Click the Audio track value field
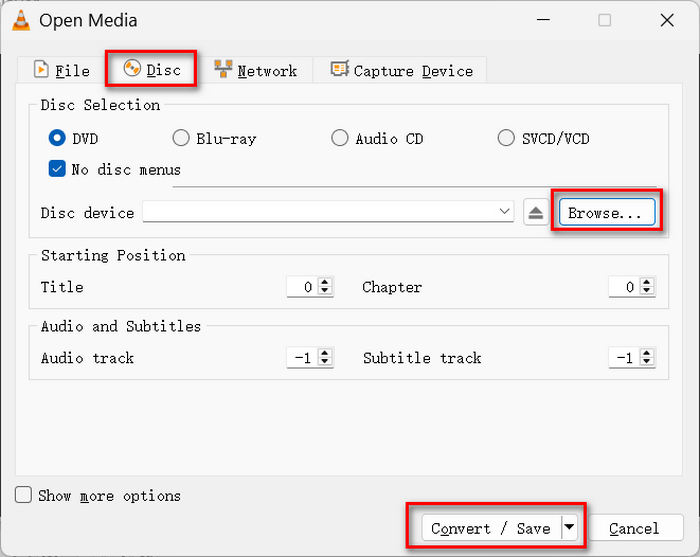This screenshot has width=700, height=557. (x=302, y=357)
